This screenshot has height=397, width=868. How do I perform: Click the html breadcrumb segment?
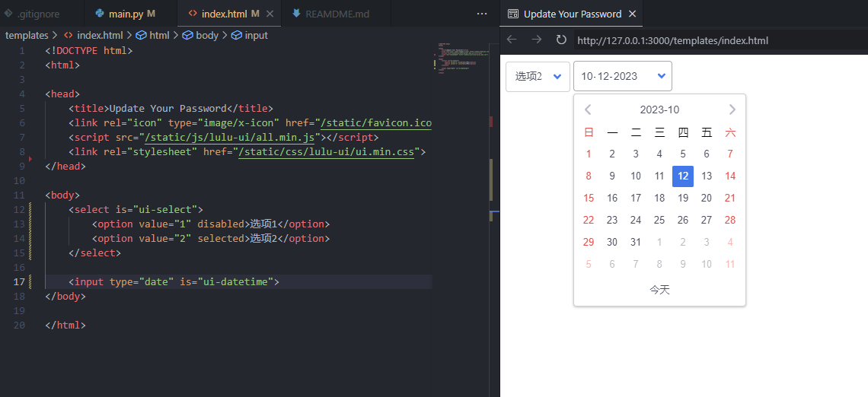(153, 36)
